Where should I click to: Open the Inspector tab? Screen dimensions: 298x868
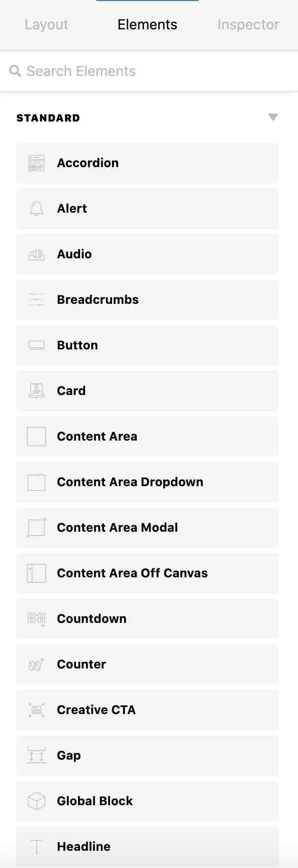click(x=248, y=24)
